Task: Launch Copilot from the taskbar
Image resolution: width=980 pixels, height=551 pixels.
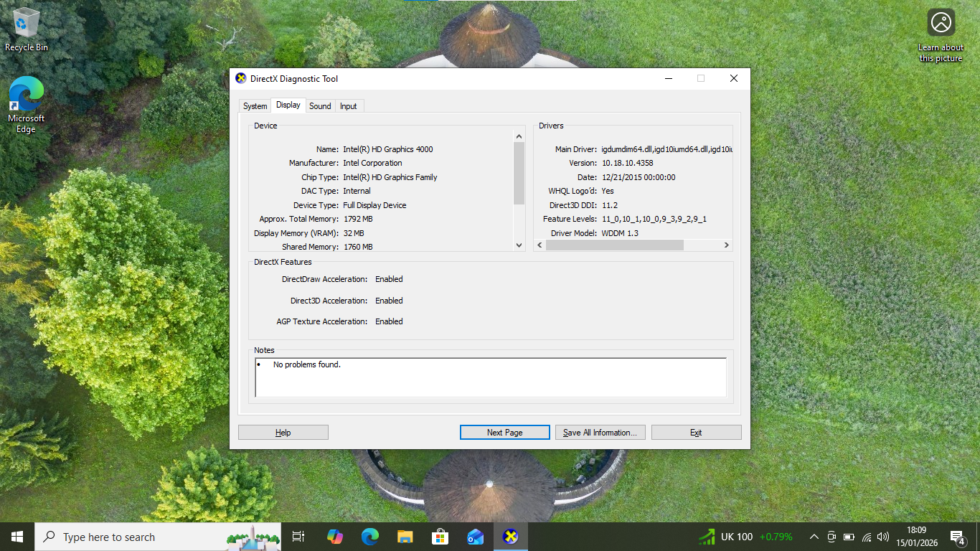Action: coord(334,537)
